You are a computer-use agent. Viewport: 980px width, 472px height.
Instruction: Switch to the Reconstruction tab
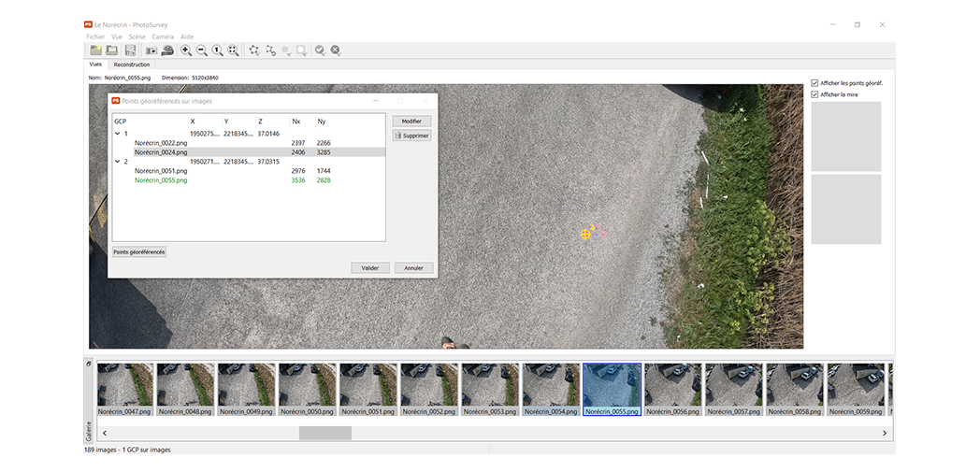(132, 64)
